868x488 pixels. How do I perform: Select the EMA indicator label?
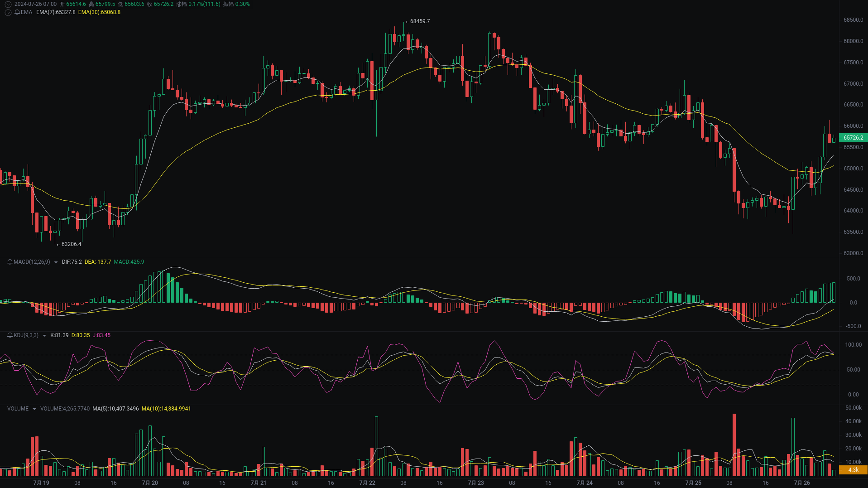click(x=26, y=12)
